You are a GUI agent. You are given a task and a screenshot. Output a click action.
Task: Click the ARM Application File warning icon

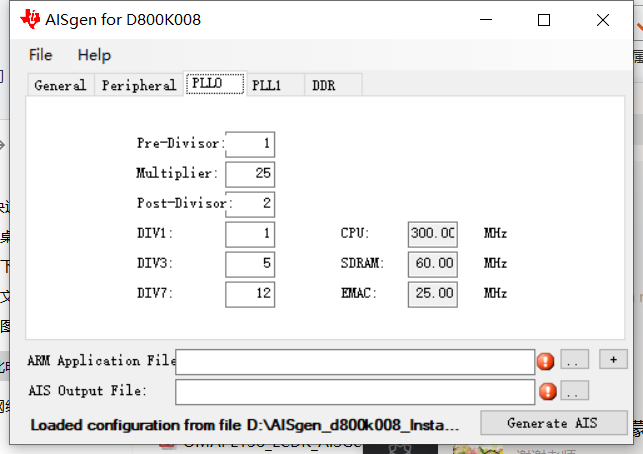(x=545, y=361)
